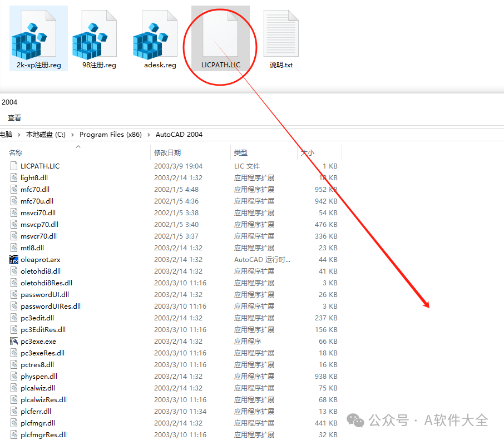
Task: Click the pc3exe.exe application icon
Action: (14, 341)
